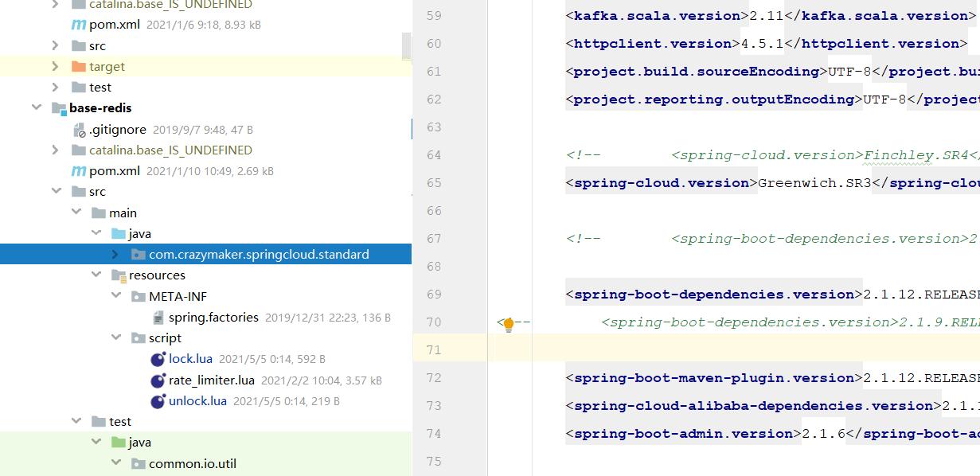Click the src folder icon under base-redis
The width and height of the screenshot is (980, 476).
(x=78, y=192)
